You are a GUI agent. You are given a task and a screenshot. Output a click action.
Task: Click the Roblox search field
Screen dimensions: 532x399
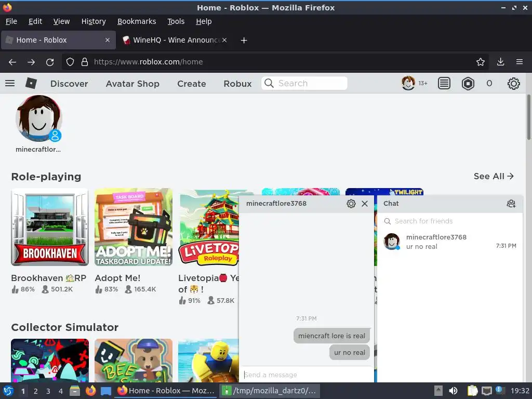click(x=304, y=83)
